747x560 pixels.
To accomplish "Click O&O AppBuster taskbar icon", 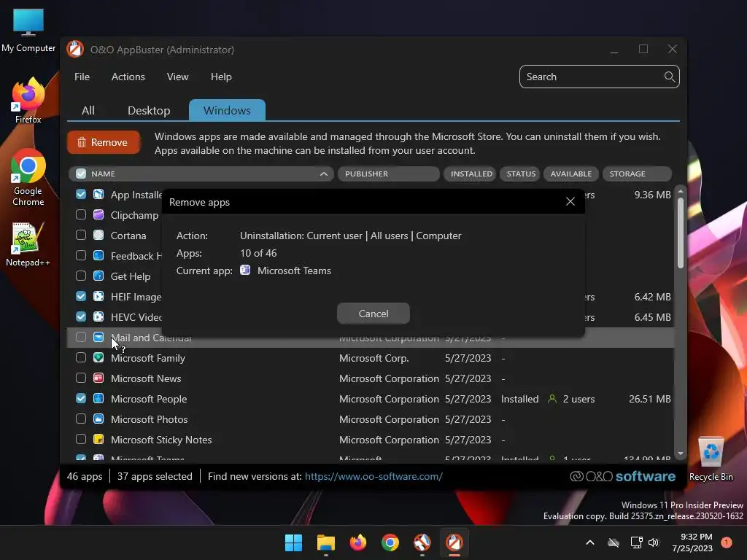I will (x=454, y=542).
